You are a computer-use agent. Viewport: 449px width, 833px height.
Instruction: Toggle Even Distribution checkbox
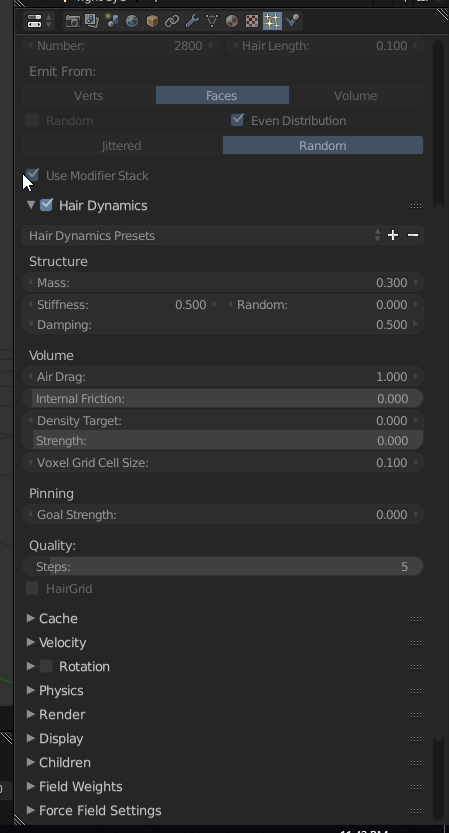(x=237, y=120)
